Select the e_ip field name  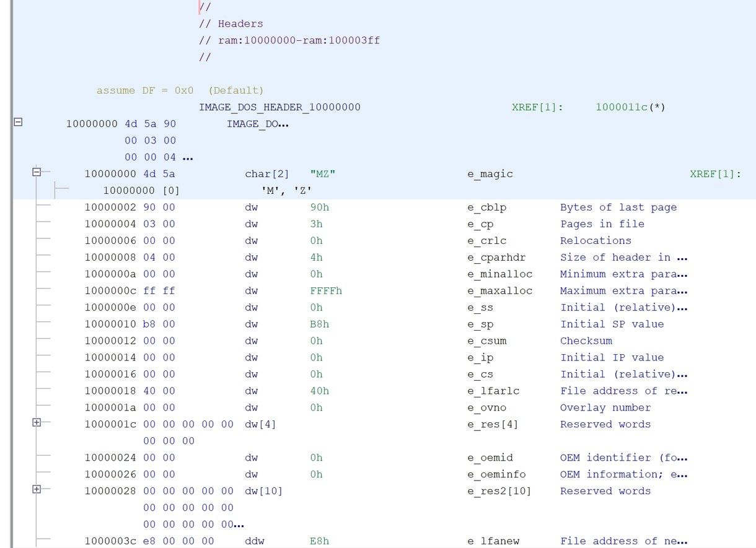pyautogui.click(x=480, y=358)
